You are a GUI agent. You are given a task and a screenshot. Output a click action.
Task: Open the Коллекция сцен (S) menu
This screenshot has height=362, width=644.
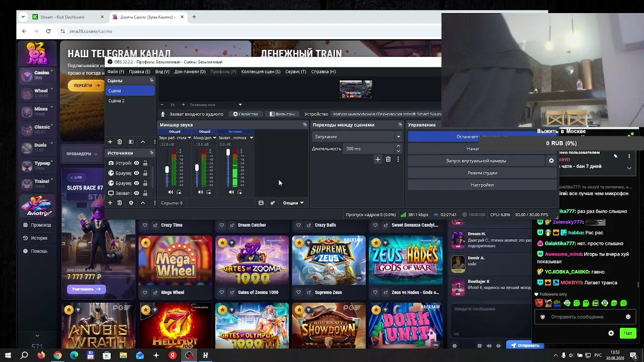tap(261, 71)
